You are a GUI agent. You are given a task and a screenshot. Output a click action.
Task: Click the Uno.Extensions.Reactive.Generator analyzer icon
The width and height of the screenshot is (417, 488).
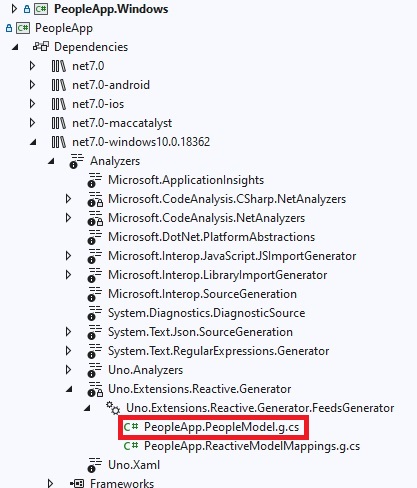coord(95,389)
